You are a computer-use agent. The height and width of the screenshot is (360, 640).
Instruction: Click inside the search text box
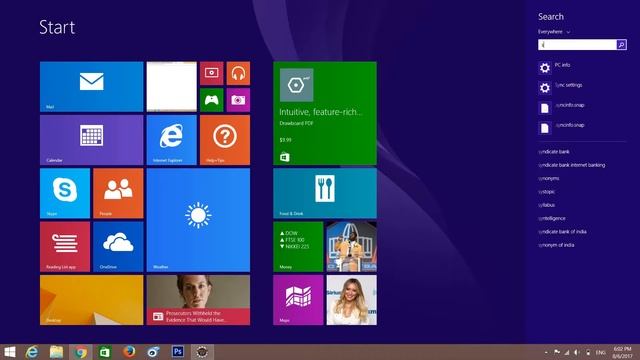[577, 44]
